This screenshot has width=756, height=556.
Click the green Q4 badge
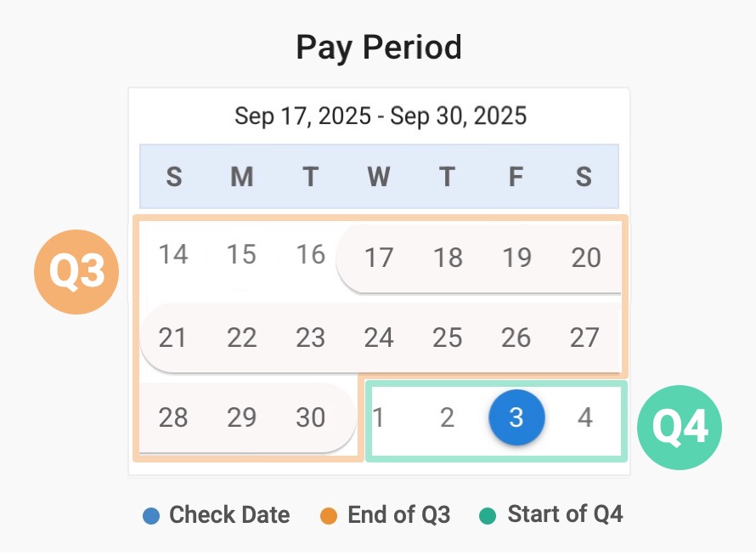(680, 428)
